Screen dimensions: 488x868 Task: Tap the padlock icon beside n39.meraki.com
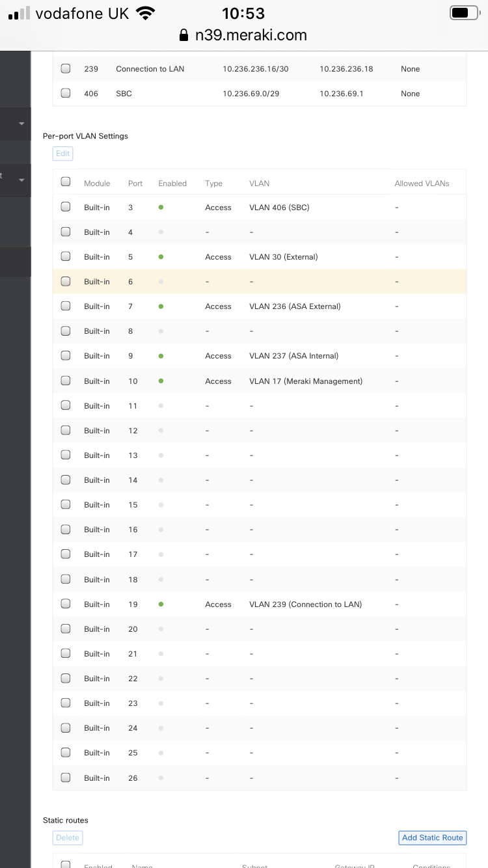[x=184, y=36]
